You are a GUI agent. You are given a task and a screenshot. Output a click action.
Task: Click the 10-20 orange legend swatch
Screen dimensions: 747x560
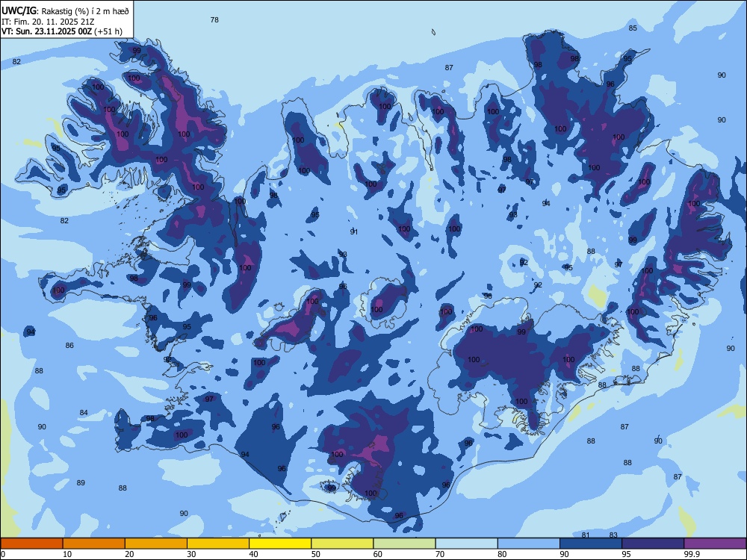tap(94, 544)
